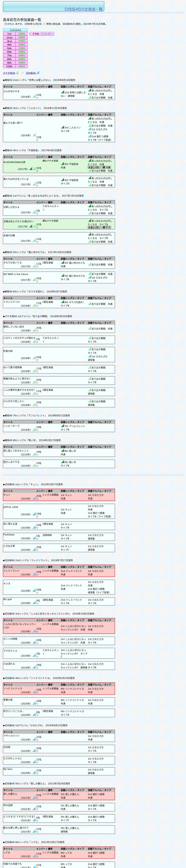The image size is (186, 868).
Task: Expand ▽ under 5名 for ママのドレス
Action: (x=37, y=657)
